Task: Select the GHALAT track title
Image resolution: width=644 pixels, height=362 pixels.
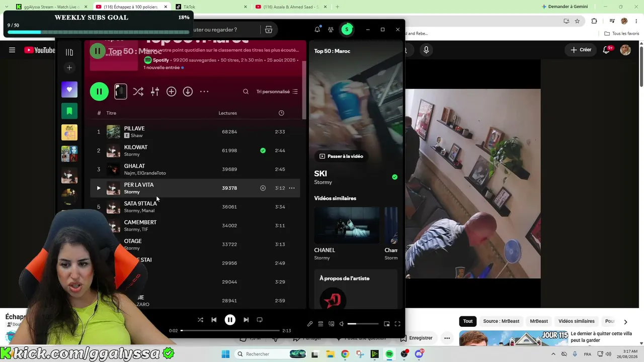Action: (x=134, y=166)
